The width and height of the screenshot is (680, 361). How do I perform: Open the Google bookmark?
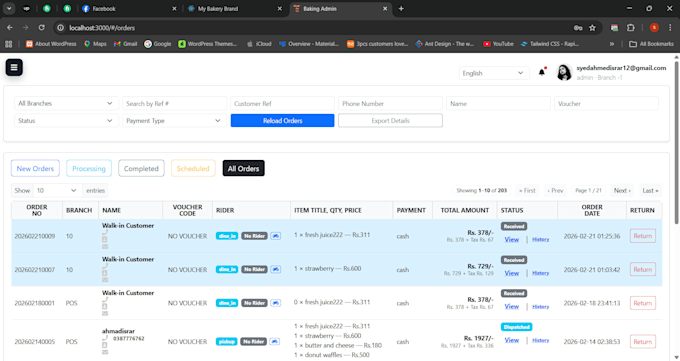[157, 44]
